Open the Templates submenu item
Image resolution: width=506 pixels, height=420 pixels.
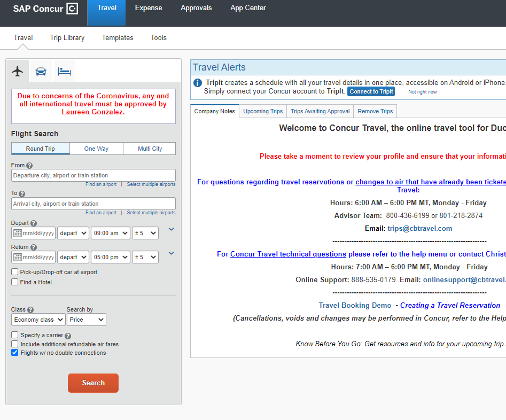pos(118,38)
